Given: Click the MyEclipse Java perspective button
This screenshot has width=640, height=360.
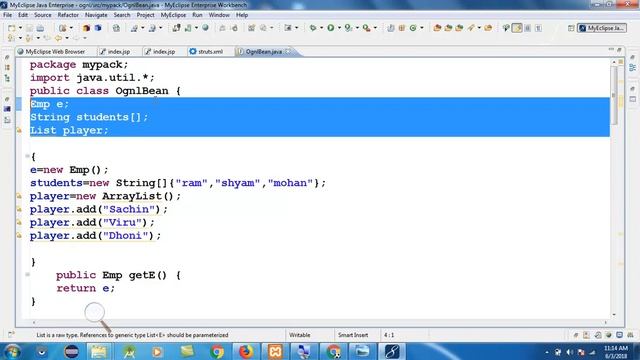Looking at the screenshot, I should pos(602,28).
